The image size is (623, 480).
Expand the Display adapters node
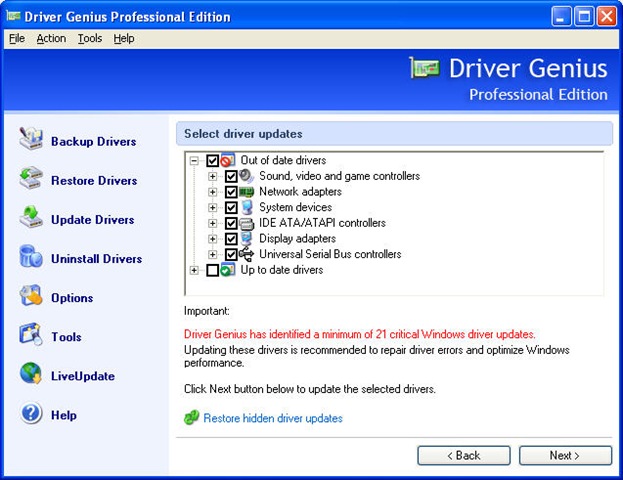coord(213,239)
